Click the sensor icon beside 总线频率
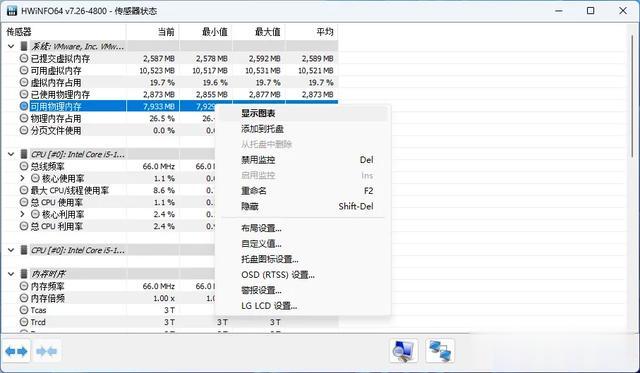Viewport: 640px width, 373px height. [x=24, y=167]
